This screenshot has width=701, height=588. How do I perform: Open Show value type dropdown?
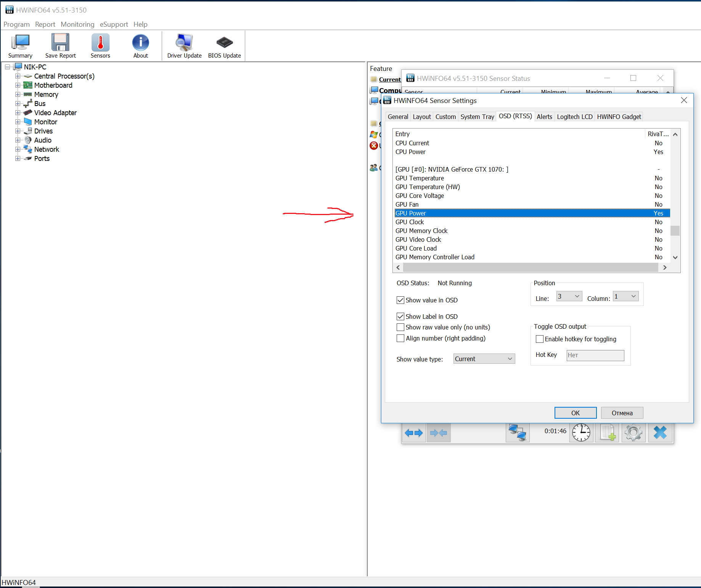pos(484,359)
